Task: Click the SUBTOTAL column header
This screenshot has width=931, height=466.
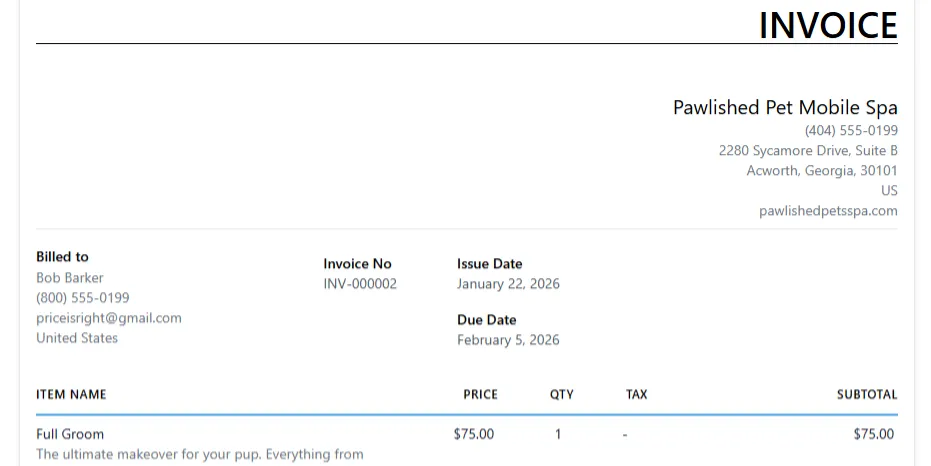Action: pyautogui.click(x=867, y=395)
